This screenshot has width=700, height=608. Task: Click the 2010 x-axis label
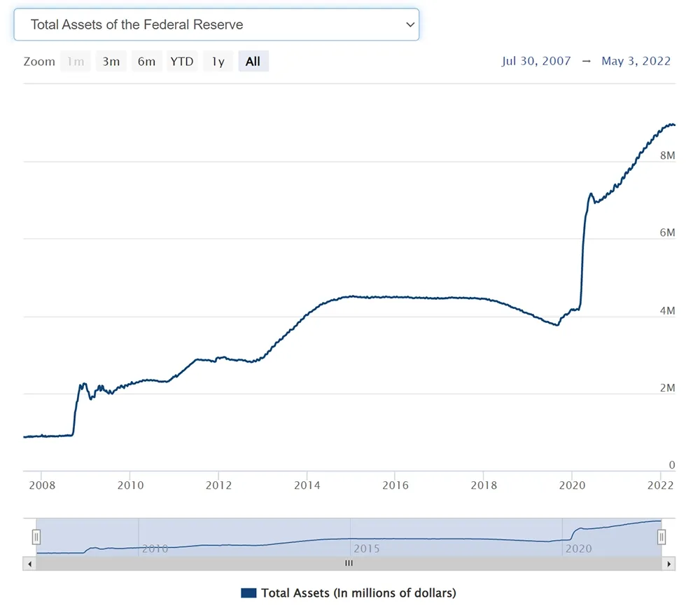(x=130, y=485)
